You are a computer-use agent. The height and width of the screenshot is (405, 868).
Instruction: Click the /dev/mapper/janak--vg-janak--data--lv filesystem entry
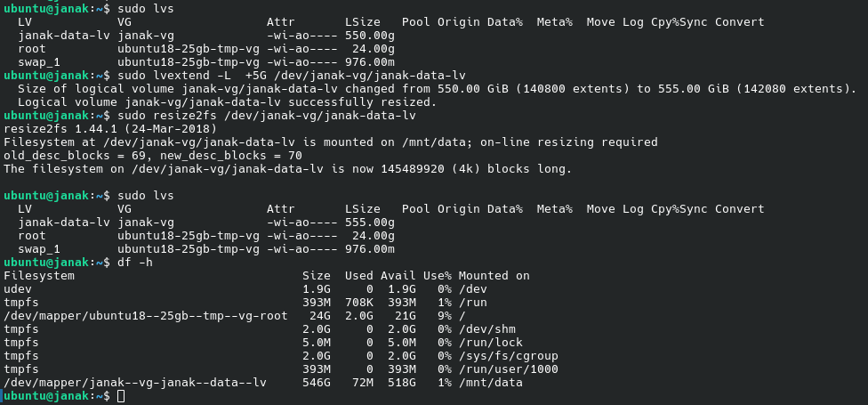[135, 383]
